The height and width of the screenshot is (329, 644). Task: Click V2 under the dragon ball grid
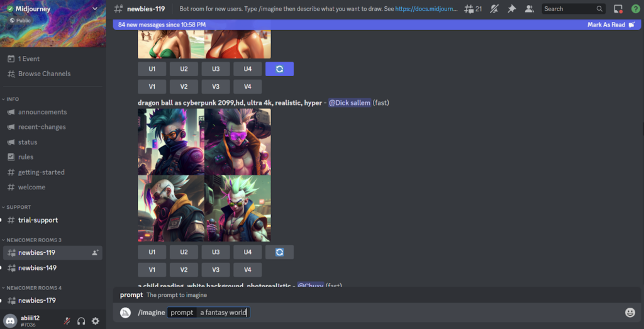tap(184, 270)
